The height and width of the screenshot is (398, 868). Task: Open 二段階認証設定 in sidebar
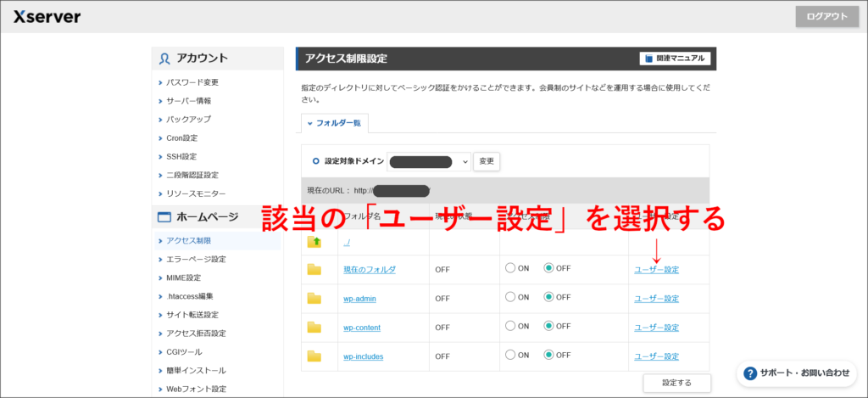192,175
